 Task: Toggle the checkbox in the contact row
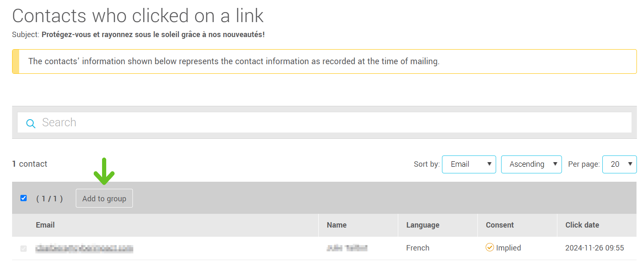[24, 248]
